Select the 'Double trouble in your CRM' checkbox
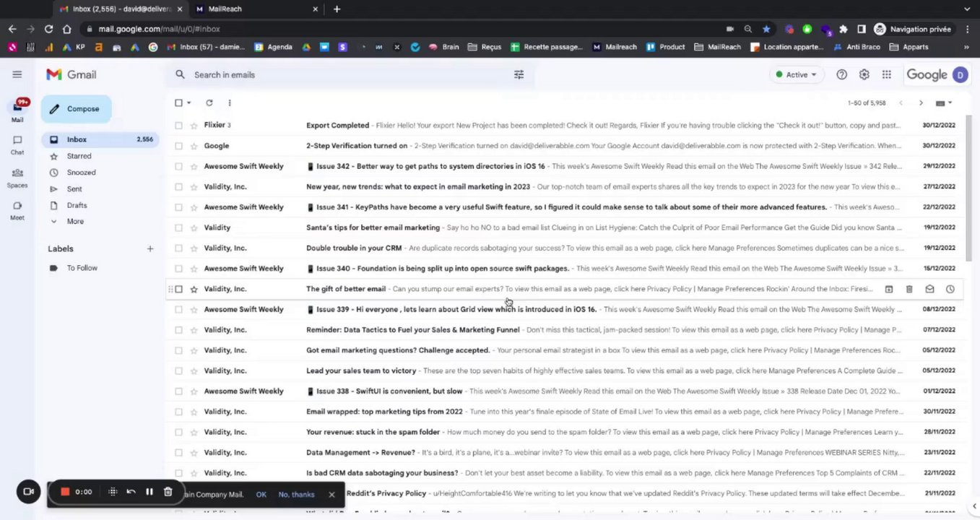 tap(178, 248)
